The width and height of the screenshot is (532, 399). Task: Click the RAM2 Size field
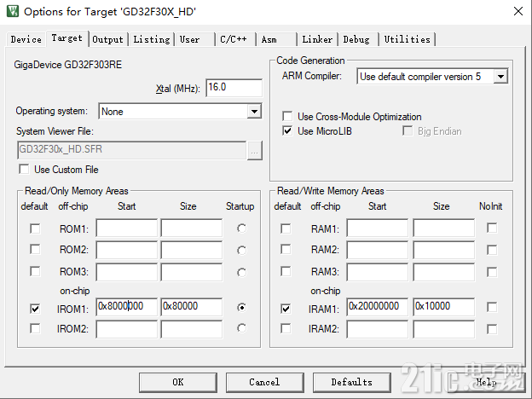[x=444, y=250]
